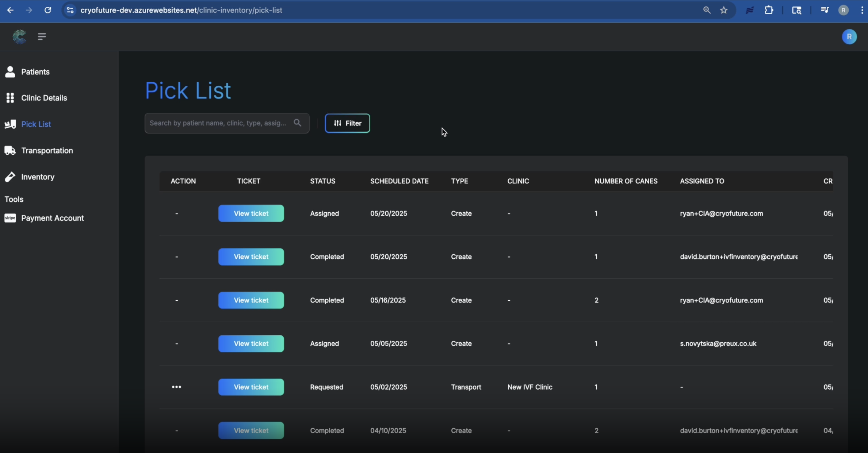Click the magnifier icon in the search bar
Screen dimensions: 868x453
(x=298, y=123)
